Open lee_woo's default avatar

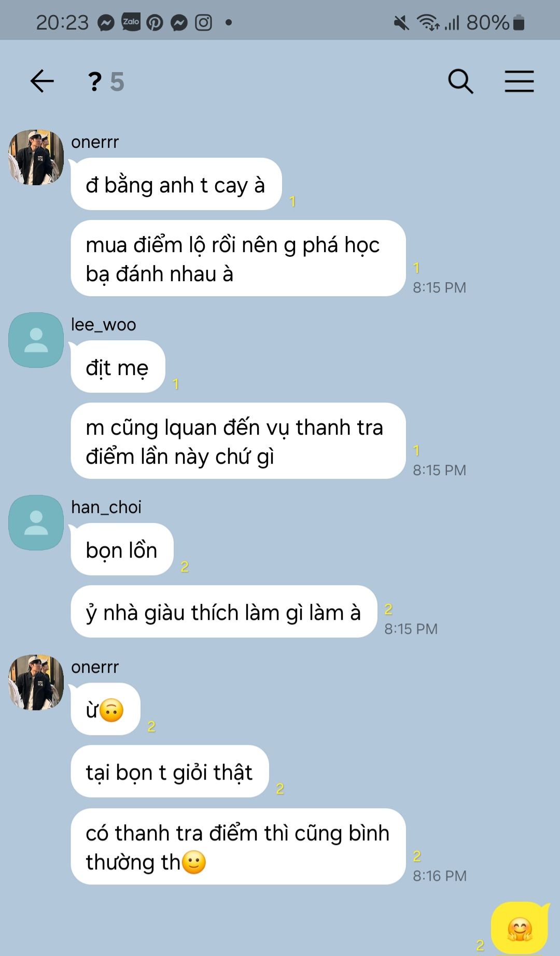pos(36,340)
